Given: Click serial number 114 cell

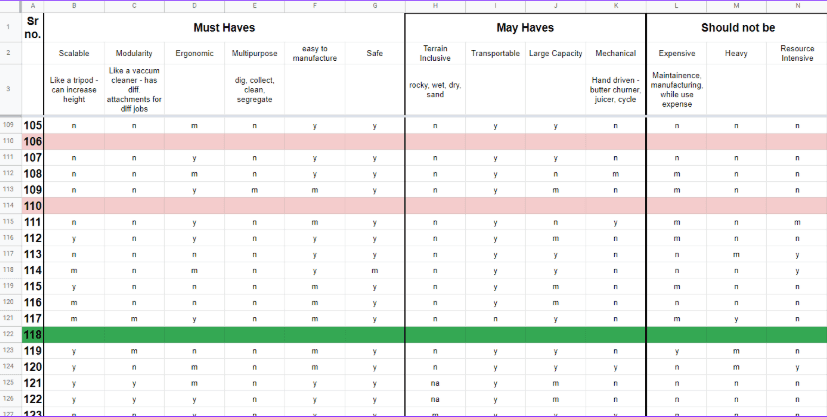Looking at the screenshot, I should (33, 270).
